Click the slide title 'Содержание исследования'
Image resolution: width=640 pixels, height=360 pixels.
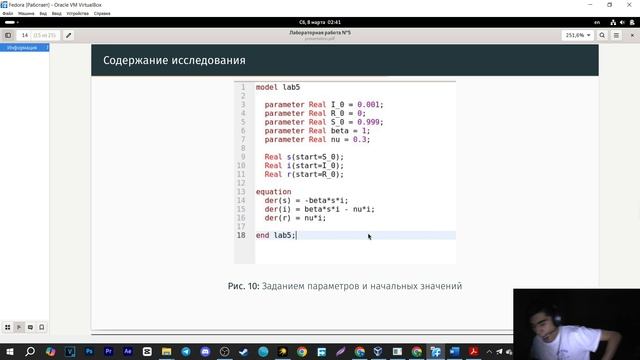click(x=174, y=60)
